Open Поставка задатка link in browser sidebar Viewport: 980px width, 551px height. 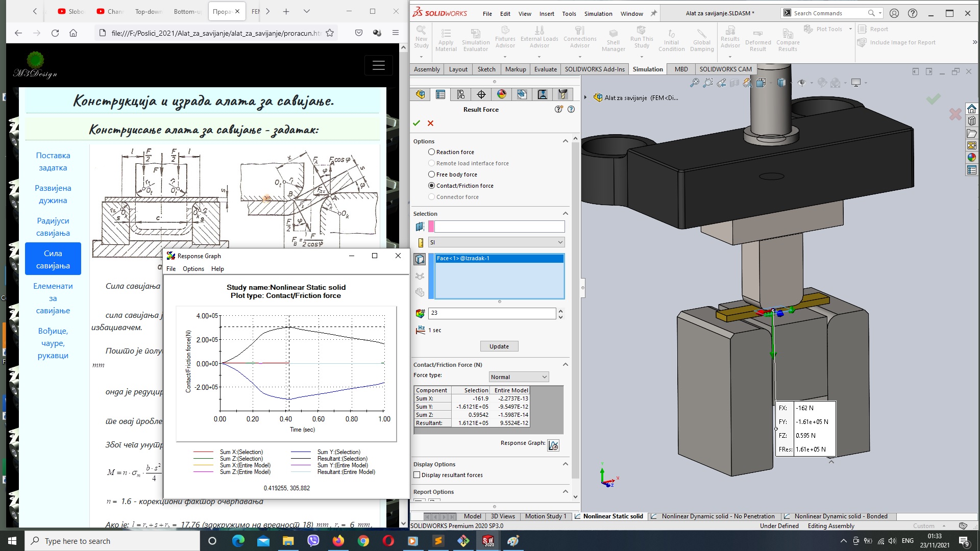(x=53, y=162)
